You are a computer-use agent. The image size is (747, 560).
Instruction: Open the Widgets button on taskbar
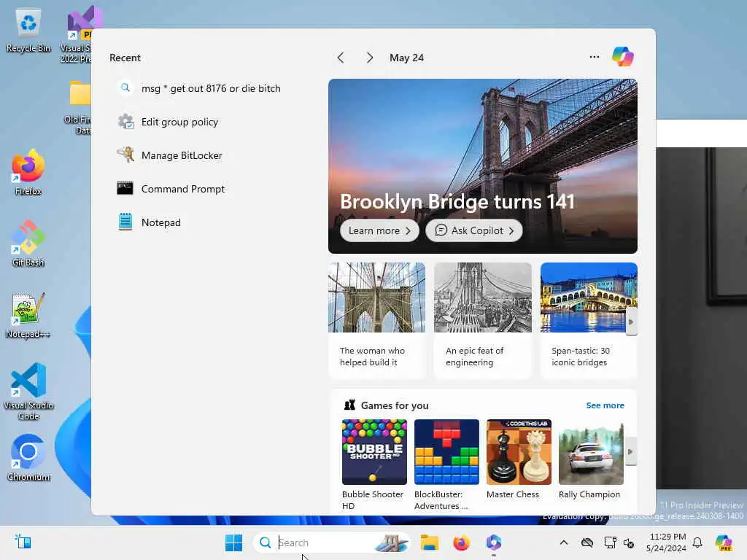coord(23,542)
